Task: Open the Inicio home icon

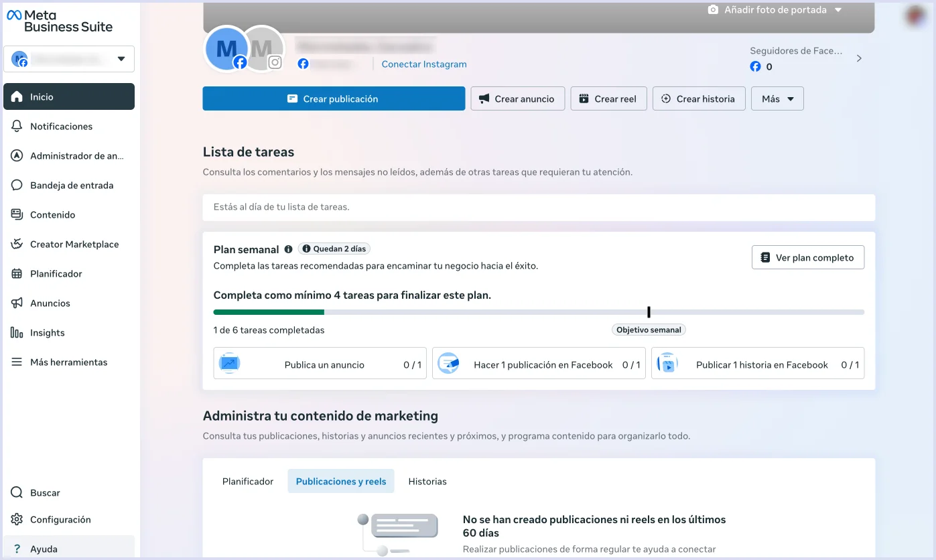Action: (x=17, y=96)
